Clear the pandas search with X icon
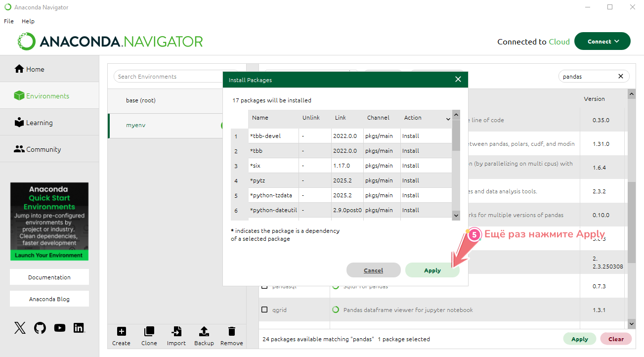Screen dimensions: 644x357 pos(621,77)
